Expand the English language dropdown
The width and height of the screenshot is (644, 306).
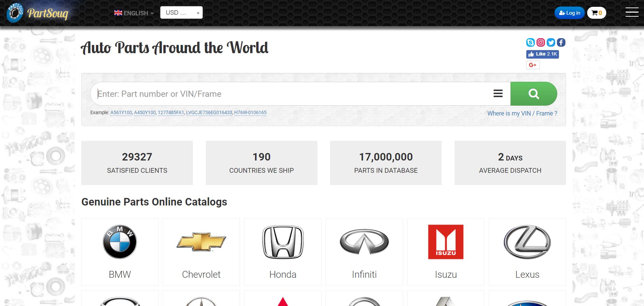tap(134, 13)
